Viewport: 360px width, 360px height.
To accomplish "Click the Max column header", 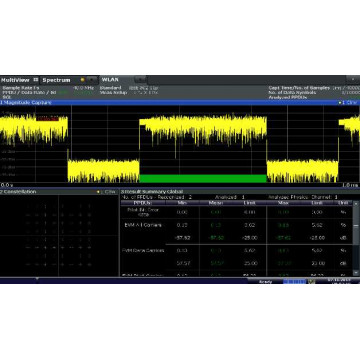I will point(283,203).
